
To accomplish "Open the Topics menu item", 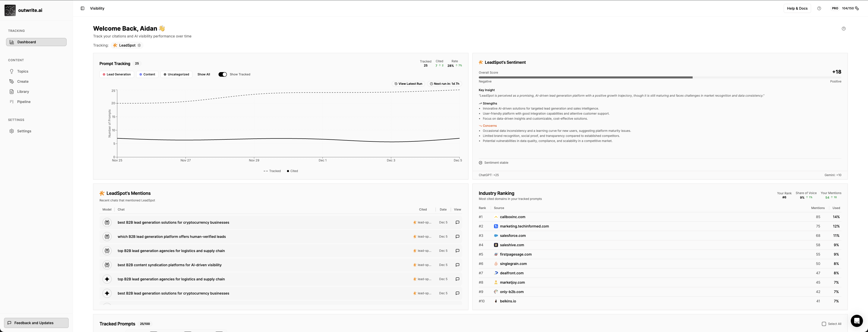I will click(x=23, y=71).
